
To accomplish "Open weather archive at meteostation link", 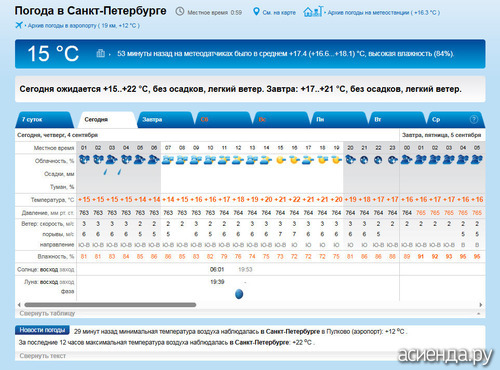I will tap(383, 13).
